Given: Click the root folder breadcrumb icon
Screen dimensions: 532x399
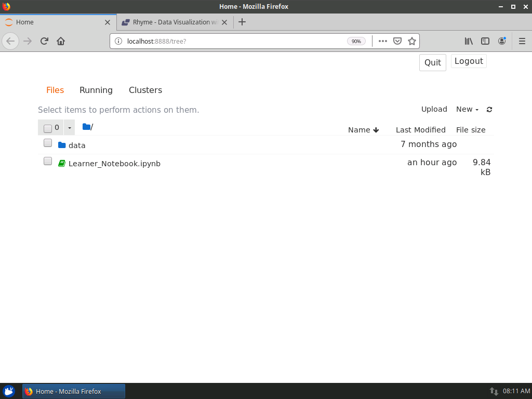Looking at the screenshot, I should (x=87, y=127).
